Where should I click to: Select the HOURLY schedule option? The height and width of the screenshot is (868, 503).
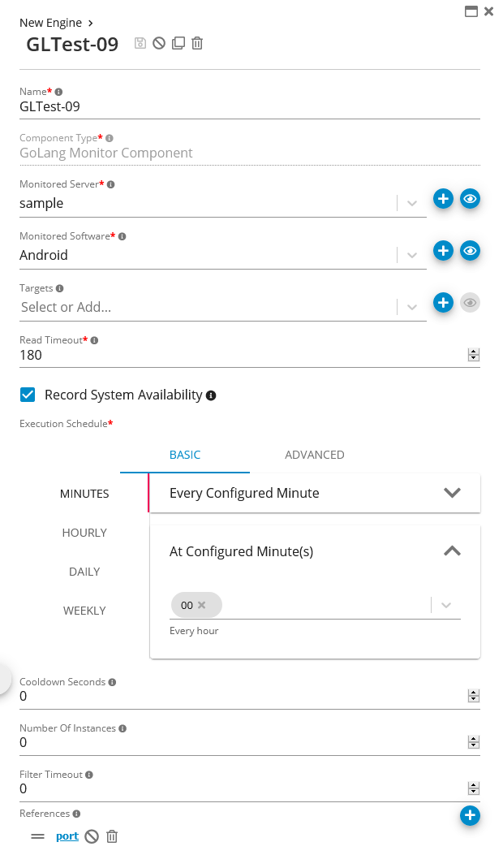[84, 533]
